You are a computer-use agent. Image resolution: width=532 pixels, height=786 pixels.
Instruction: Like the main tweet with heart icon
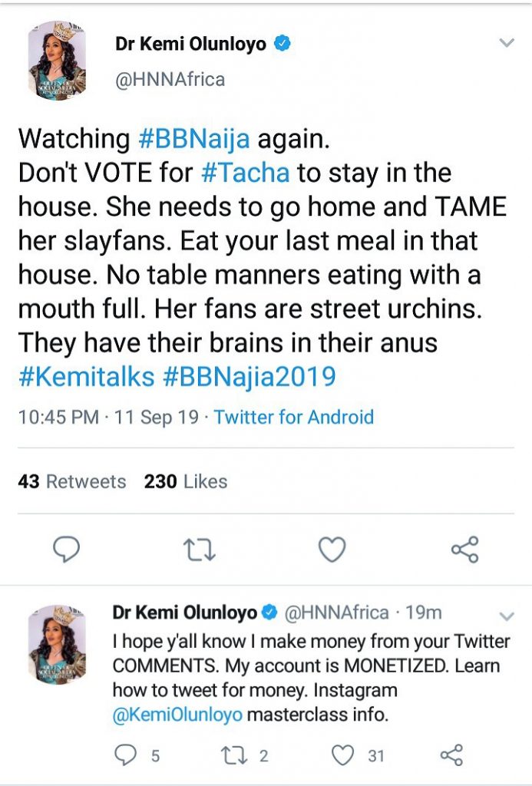332,550
